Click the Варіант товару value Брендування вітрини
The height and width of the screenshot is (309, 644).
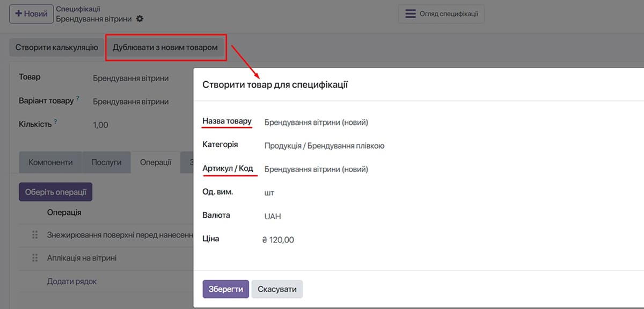(x=130, y=101)
